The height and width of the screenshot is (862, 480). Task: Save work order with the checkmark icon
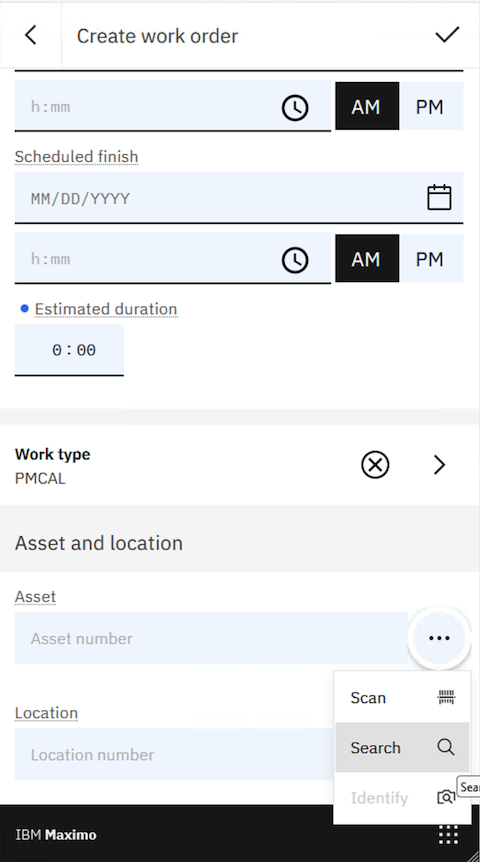[447, 35]
